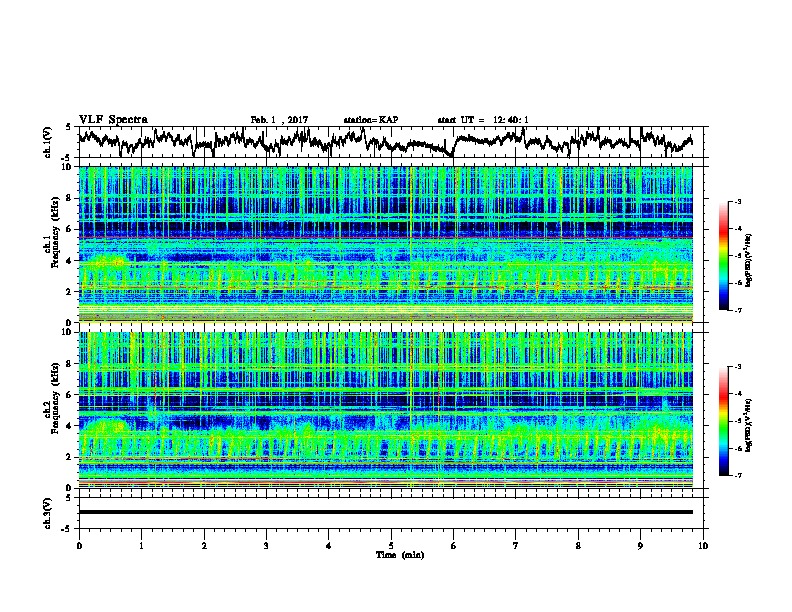Click the time axis tick label "8"
This screenshot has width=792, height=612.
578,546
